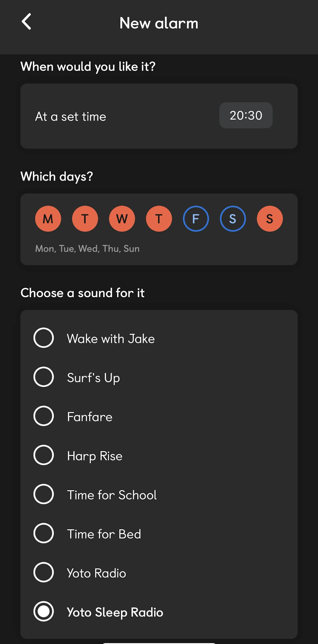
Task: Click the Yoto Sleep Radio option
Action: [44, 611]
